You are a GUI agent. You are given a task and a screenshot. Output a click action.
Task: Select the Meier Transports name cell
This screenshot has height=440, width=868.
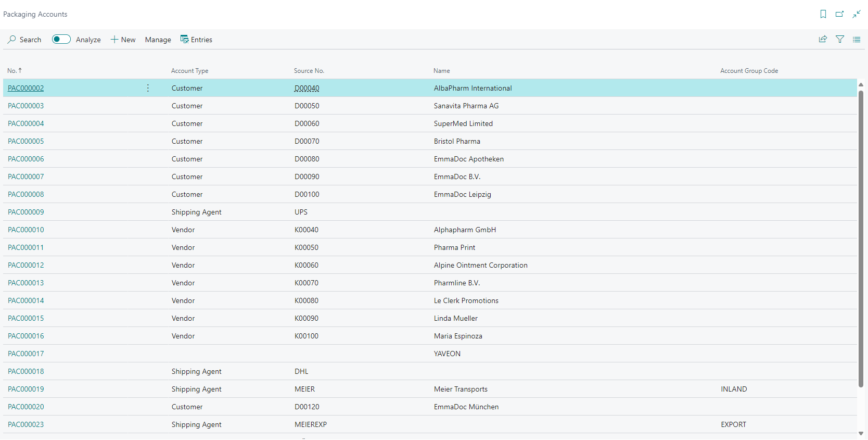tap(461, 389)
